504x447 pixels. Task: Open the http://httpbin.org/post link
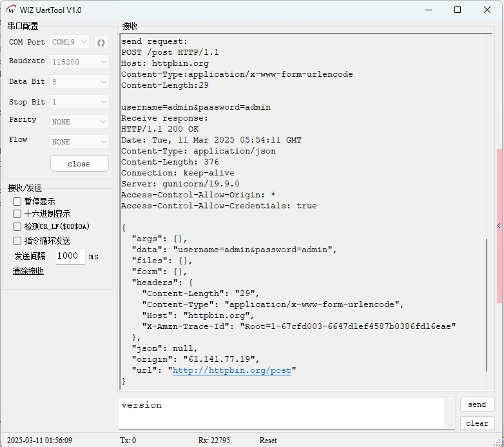[231, 370]
